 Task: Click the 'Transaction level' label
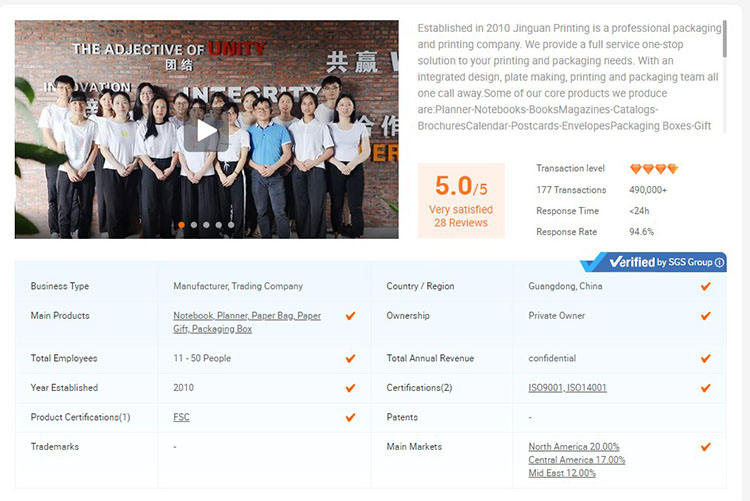[570, 168]
